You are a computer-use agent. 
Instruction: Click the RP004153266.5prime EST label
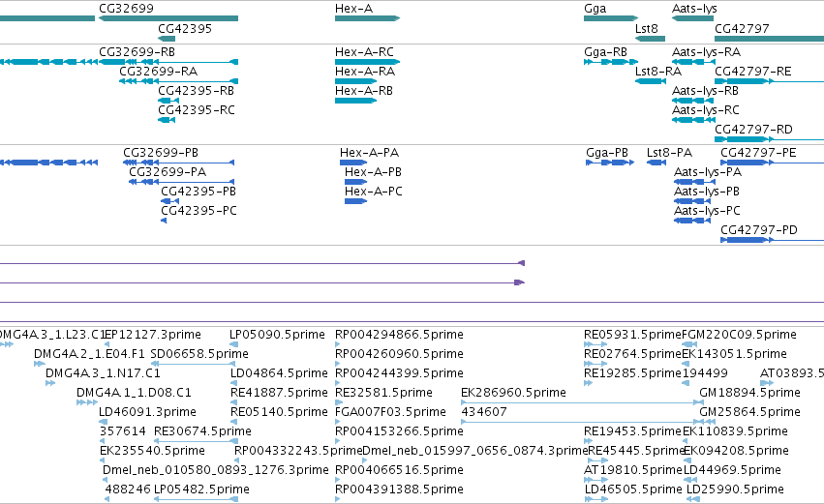399,432
